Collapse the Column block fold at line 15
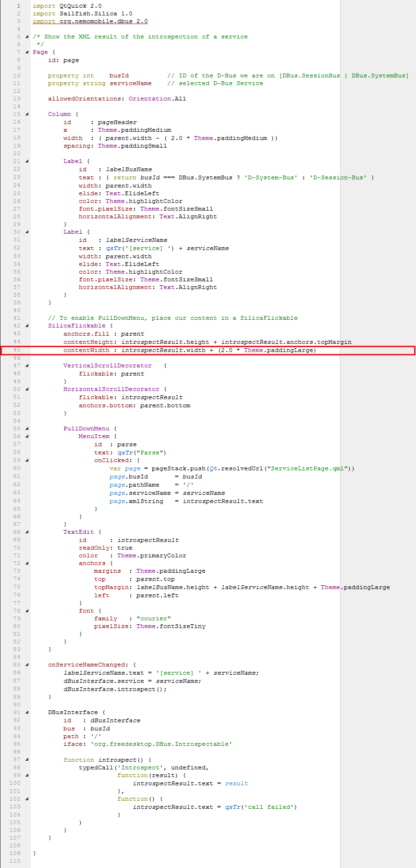 (26, 114)
